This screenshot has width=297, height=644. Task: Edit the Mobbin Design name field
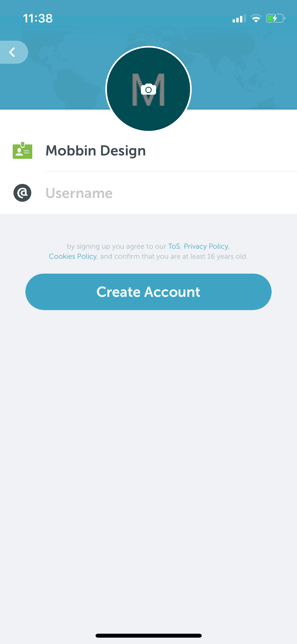[x=171, y=151]
